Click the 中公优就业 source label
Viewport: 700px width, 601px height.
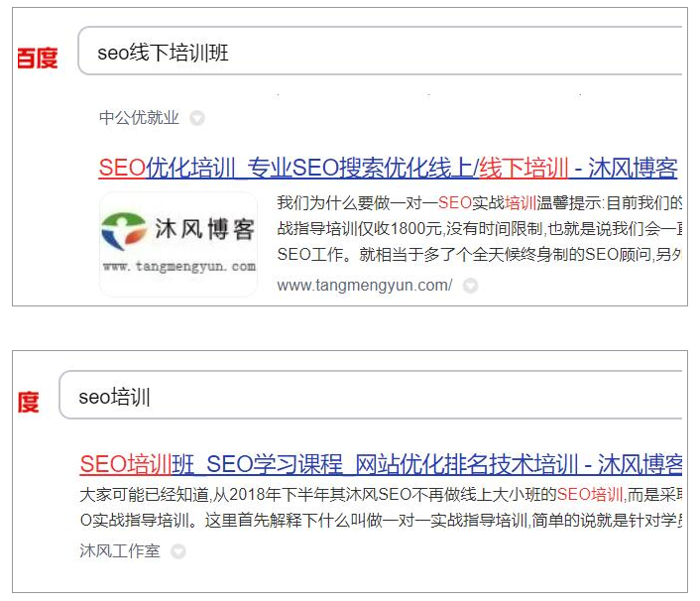139,118
